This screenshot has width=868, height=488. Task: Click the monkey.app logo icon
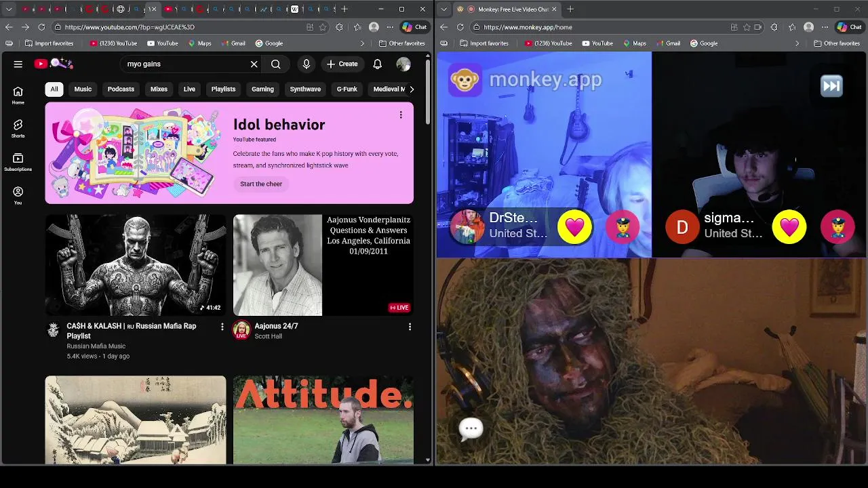click(x=465, y=80)
